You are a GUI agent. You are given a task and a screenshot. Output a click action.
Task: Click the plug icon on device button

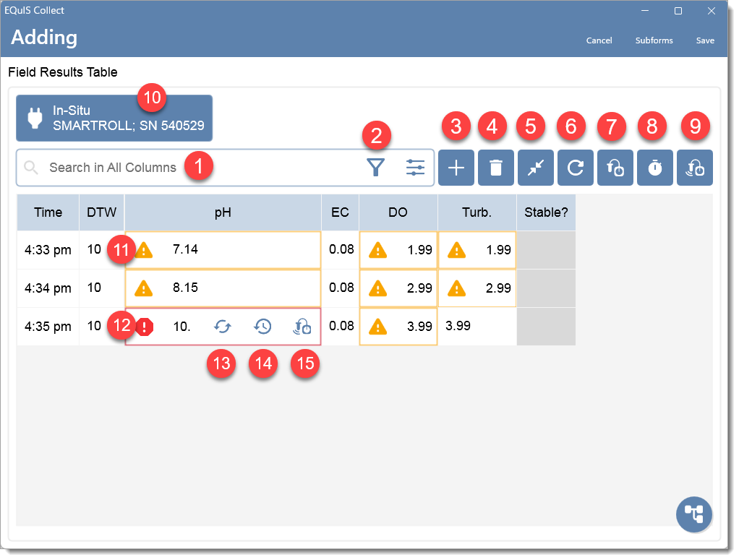pos(35,118)
